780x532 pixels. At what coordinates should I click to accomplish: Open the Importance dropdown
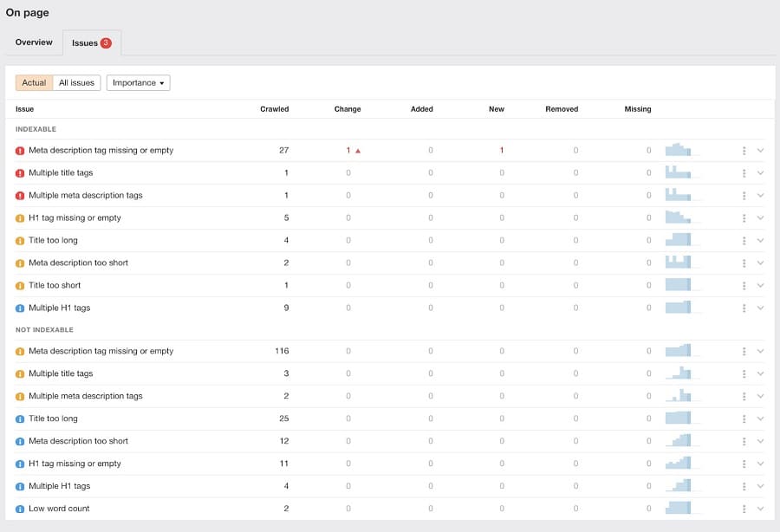tap(138, 83)
